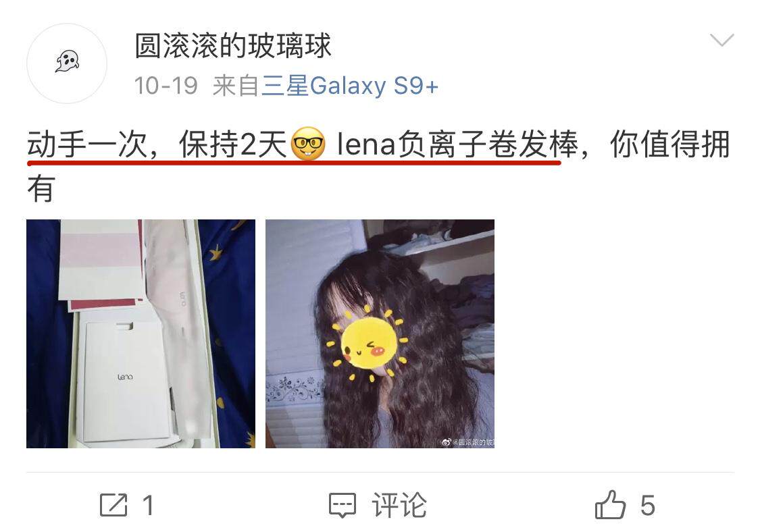Click the Weibo watermark on hair photo

467,442
